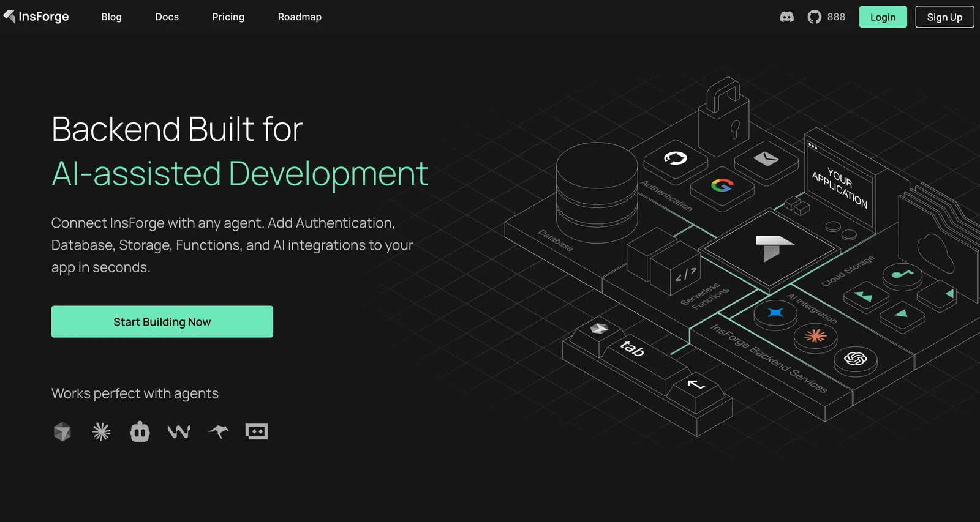Click the Google logo tile in the illustration
The image size is (980, 522).
(x=722, y=185)
